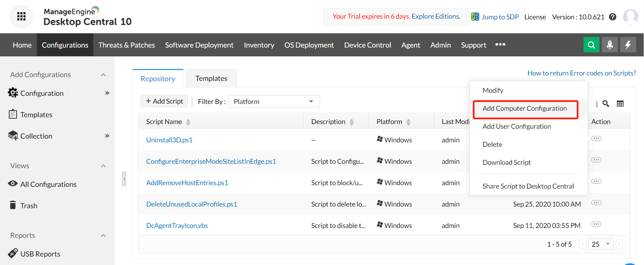The width and height of the screenshot is (644, 265).
Task: Click the lightning bolt quick actions icon
Action: click(628, 45)
